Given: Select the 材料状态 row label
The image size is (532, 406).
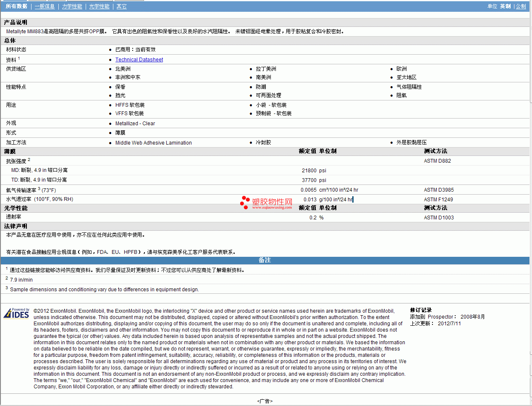Looking at the screenshot, I should [16, 50].
